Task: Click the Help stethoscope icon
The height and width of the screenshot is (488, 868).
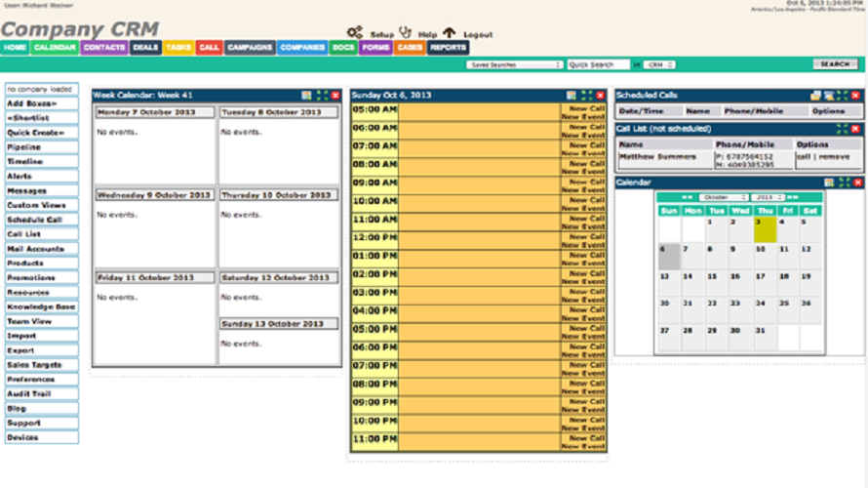Action: click(x=405, y=33)
